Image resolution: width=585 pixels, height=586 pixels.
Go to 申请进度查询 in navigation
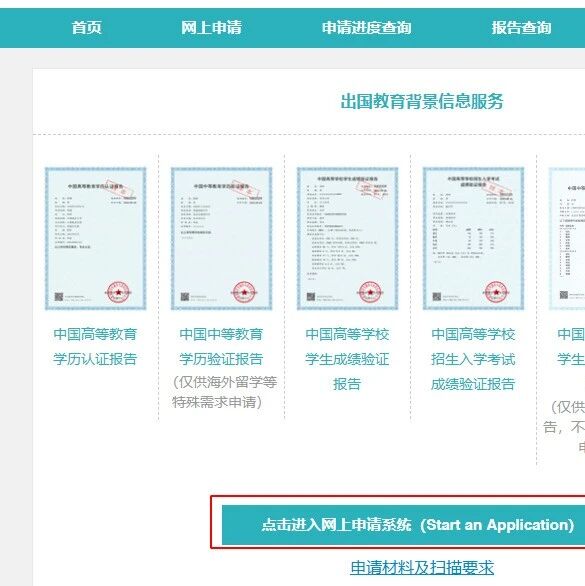pyautogui.click(x=366, y=28)
